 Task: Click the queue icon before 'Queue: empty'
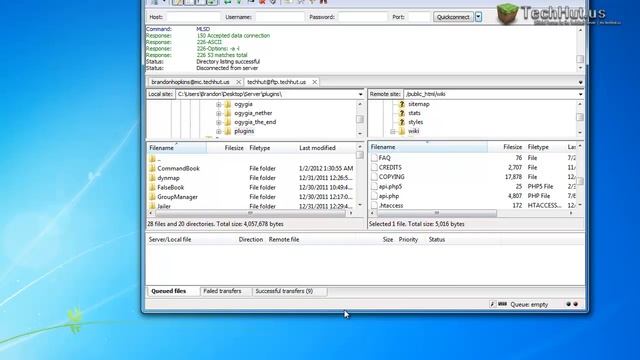[502, 304]
